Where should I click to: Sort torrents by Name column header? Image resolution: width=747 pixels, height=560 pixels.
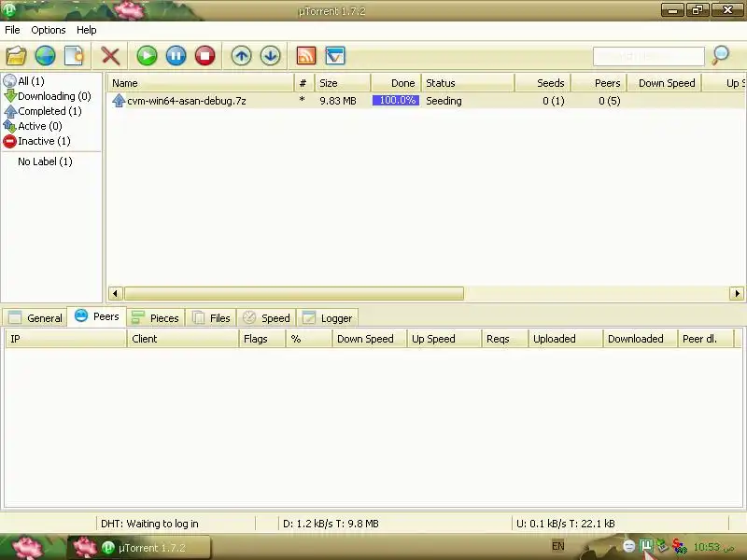coord(201,83)
